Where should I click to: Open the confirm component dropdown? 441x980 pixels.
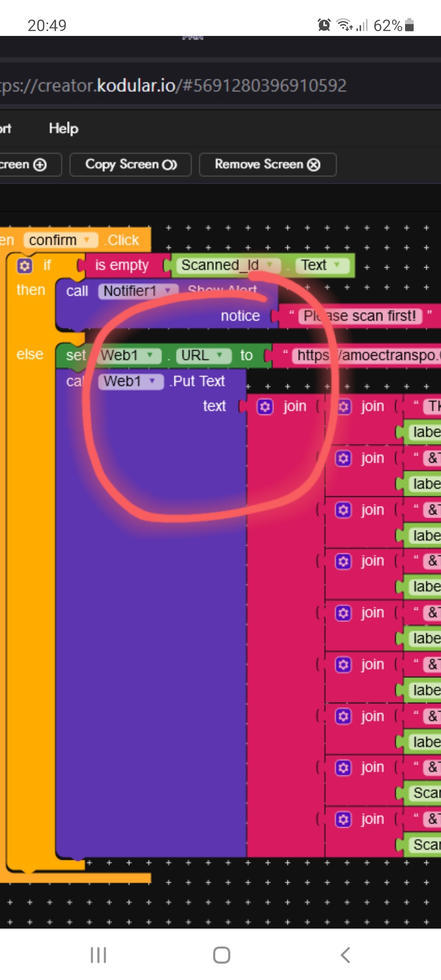61,240
